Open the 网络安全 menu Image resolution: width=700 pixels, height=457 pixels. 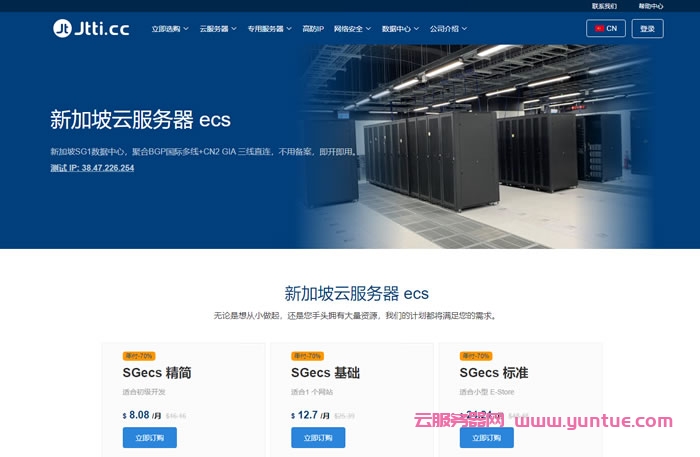(352, 29)
